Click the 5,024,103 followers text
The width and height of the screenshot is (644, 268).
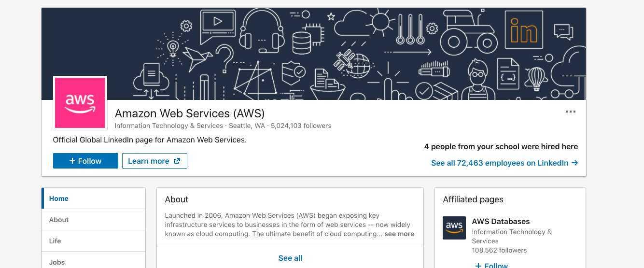pyautogui.click(x=301, y=126)
